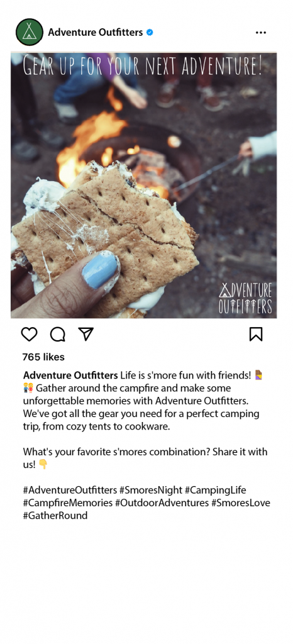
Task: Open the #CampfireMemories hashtag
Action: click(x=68, y=502)
